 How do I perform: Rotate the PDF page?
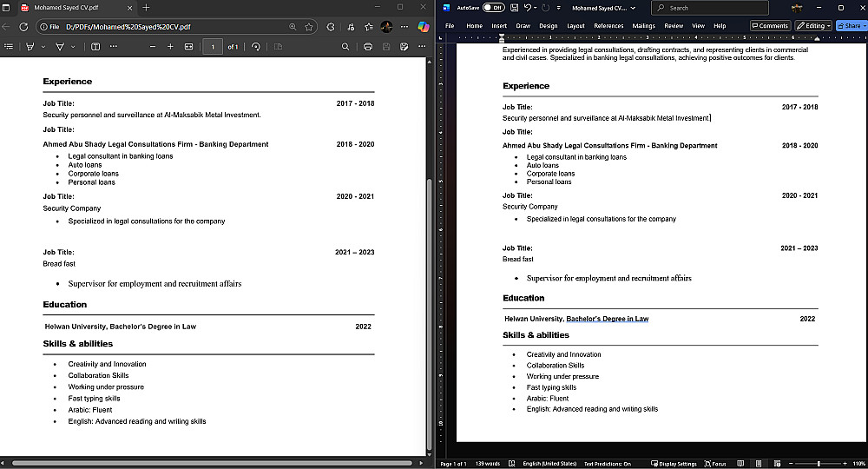[256, 47]
